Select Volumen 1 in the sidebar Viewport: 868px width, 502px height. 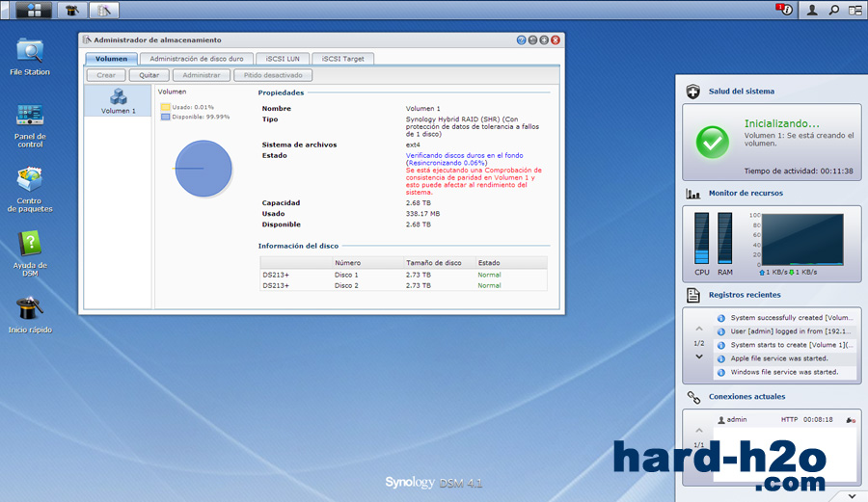[x=118, y=100]
